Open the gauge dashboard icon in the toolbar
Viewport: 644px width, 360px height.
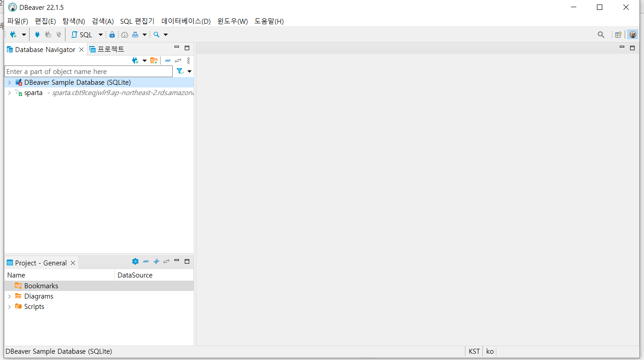click(x=125, y=35)
